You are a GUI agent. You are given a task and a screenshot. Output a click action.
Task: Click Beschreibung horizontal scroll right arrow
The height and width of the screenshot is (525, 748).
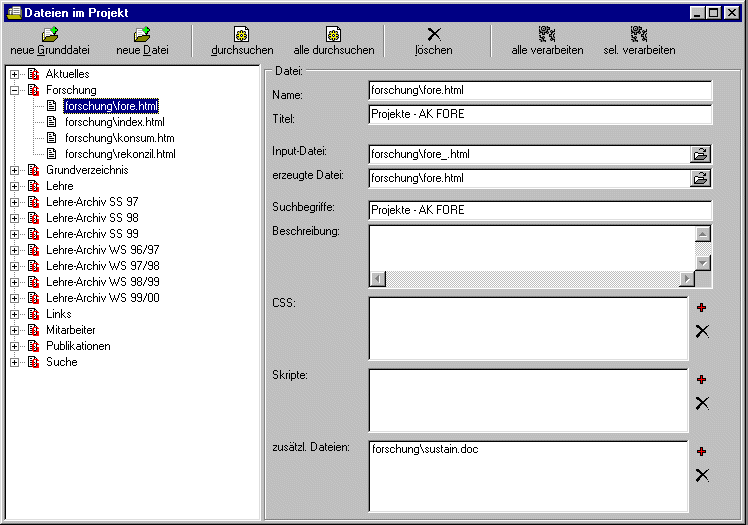click(x=687, y=278)
